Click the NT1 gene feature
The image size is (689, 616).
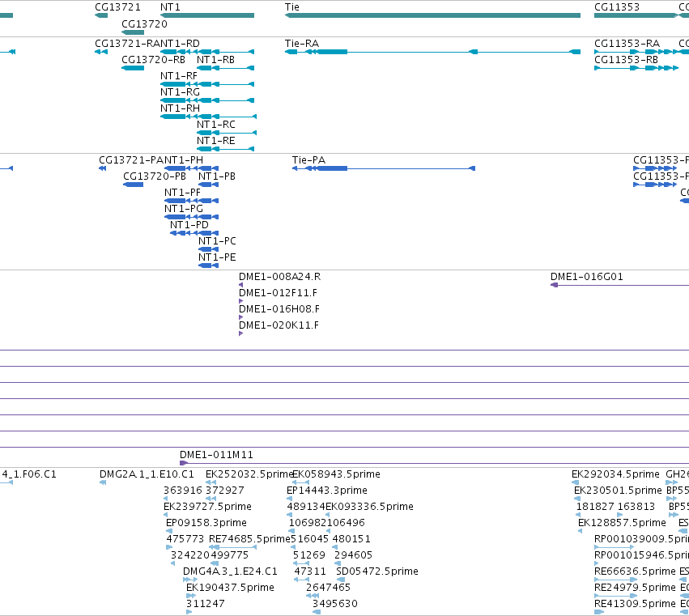pos(207,15)
